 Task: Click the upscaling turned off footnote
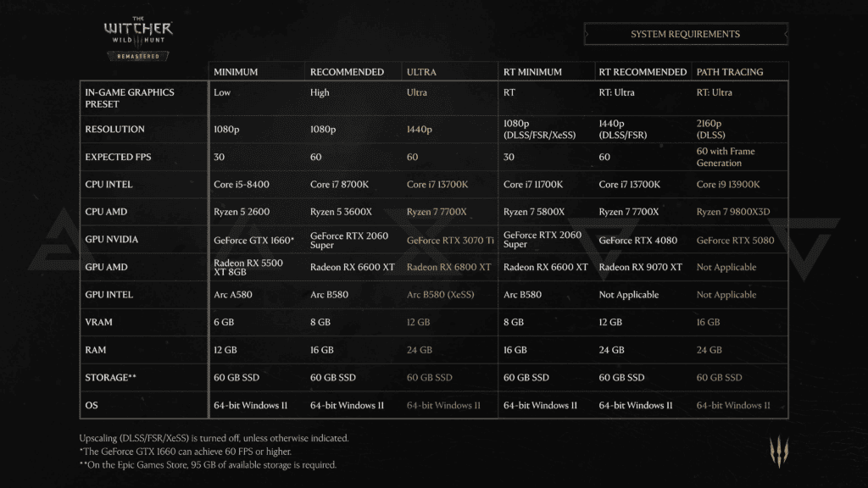pyautogui.click(x=214, y=438)
